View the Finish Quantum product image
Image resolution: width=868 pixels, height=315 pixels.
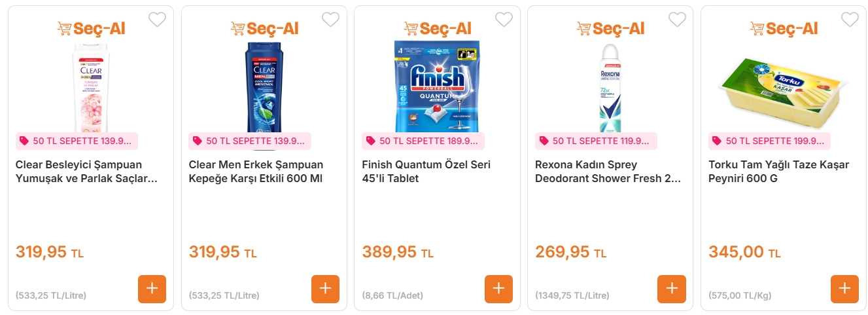pyautogui.click(x=437, y=86)
